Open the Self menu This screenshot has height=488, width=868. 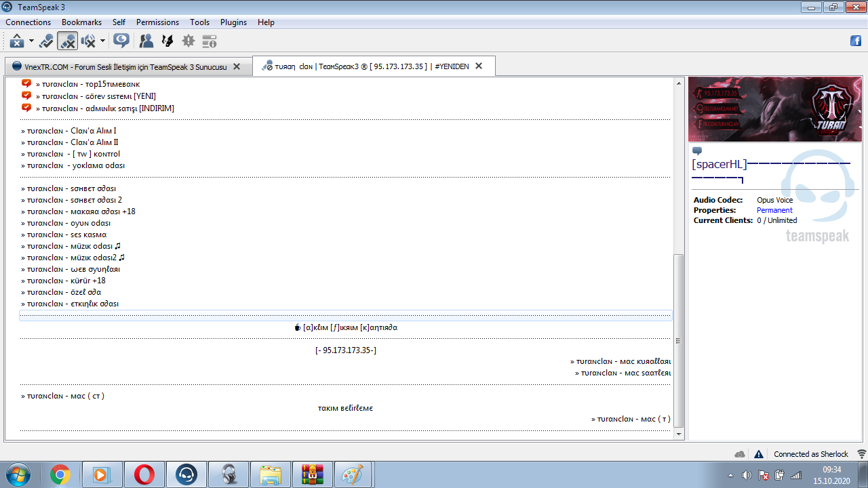point(119,22)
